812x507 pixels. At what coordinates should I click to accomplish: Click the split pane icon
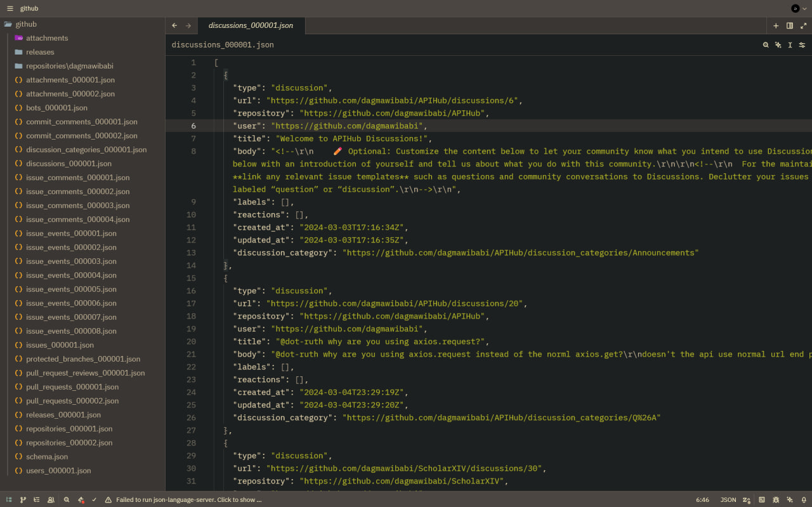[790, 26]
